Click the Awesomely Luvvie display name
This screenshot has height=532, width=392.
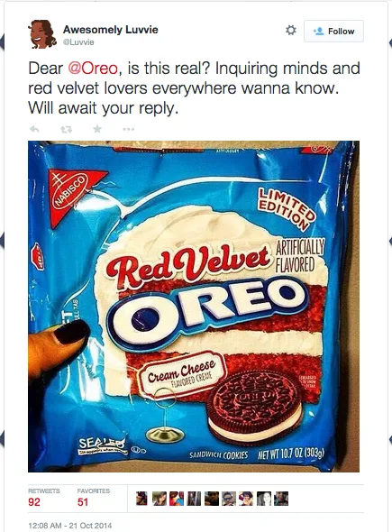tap(111, 30)
